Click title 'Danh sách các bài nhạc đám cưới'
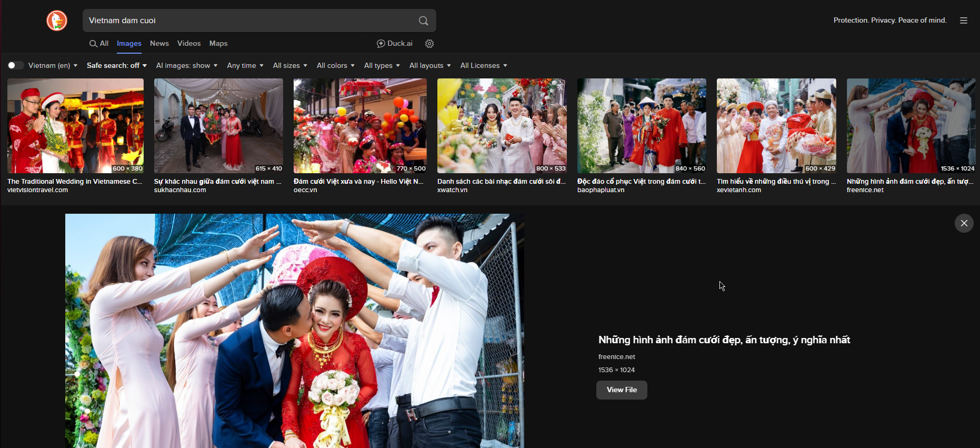 (x=502, y=182)
